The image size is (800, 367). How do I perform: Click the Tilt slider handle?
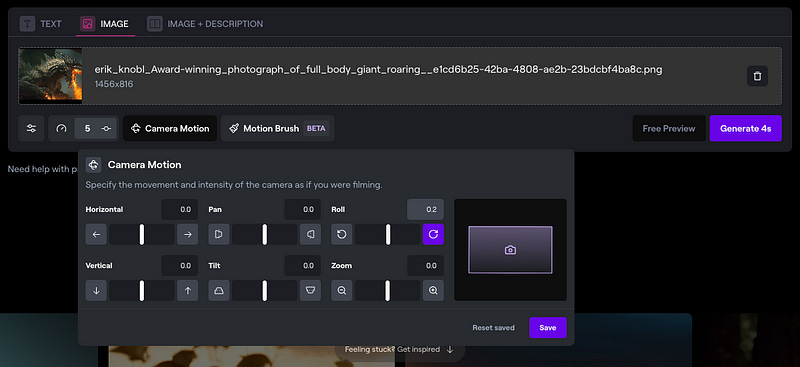tap(265, 290)
